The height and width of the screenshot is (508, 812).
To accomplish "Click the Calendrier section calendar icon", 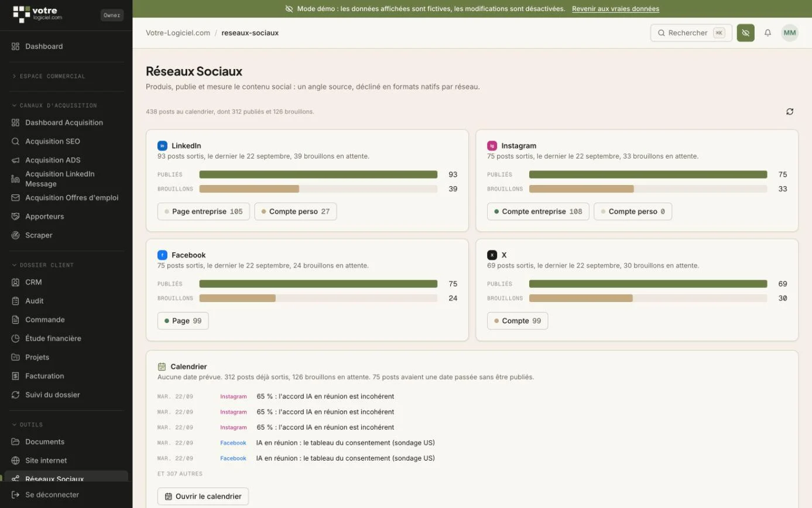I will [x=162, y=367].
